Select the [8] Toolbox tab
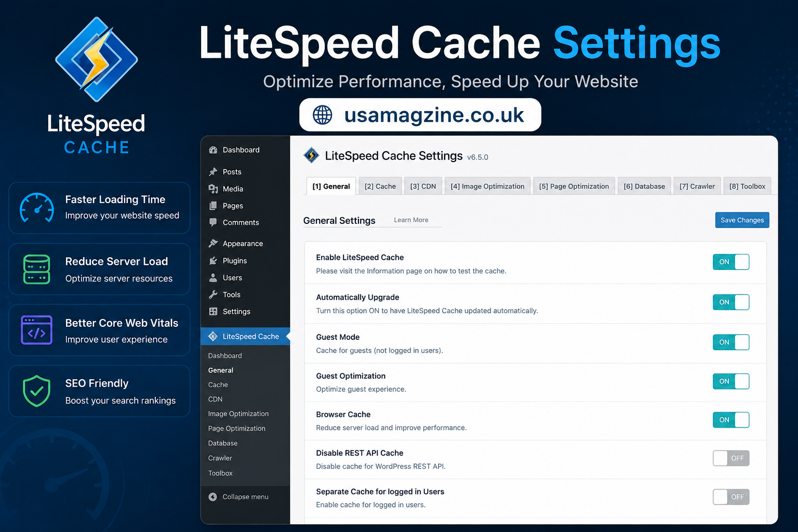 747,187
